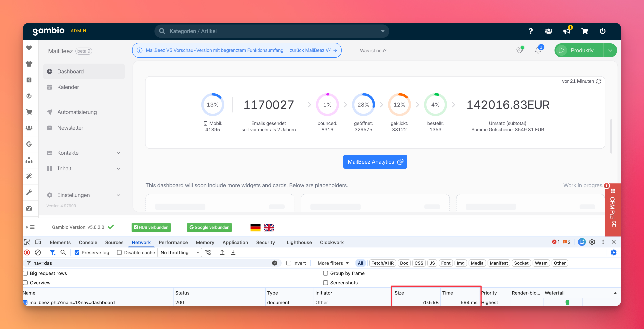Expand the footer menu toggle arrow
Screen dimensions: 644x329
tap(27, 227)
